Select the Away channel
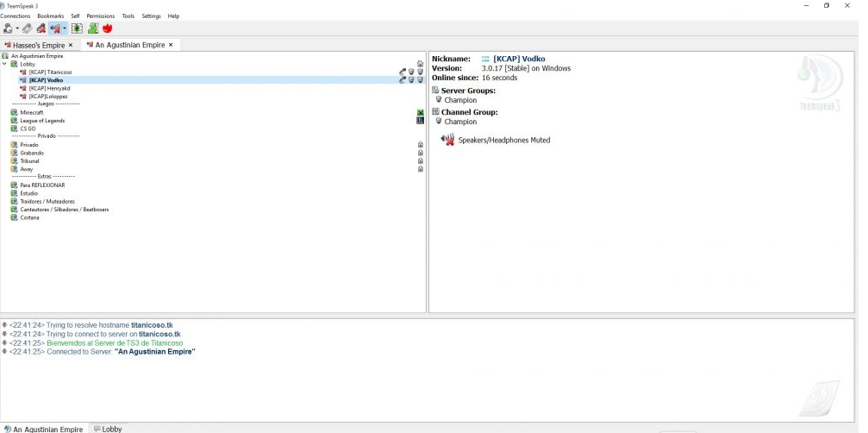Viewport: 868px width, 433px height. (x=27, y=169)
